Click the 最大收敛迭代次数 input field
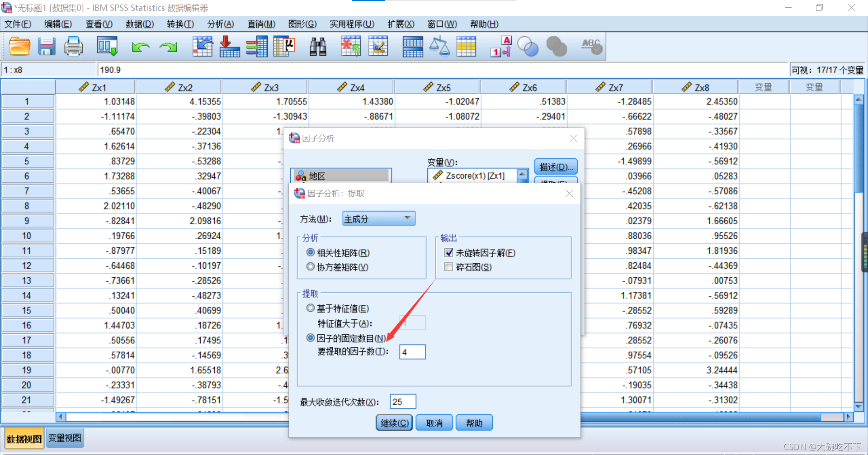 (x=403, y=402)
